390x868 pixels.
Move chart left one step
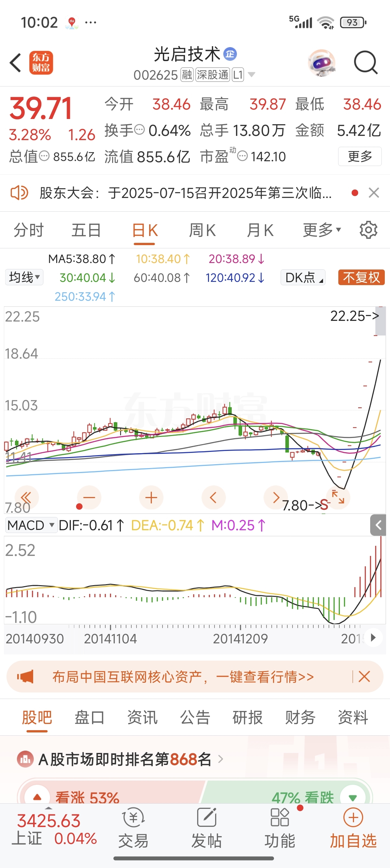pos(213,497)
